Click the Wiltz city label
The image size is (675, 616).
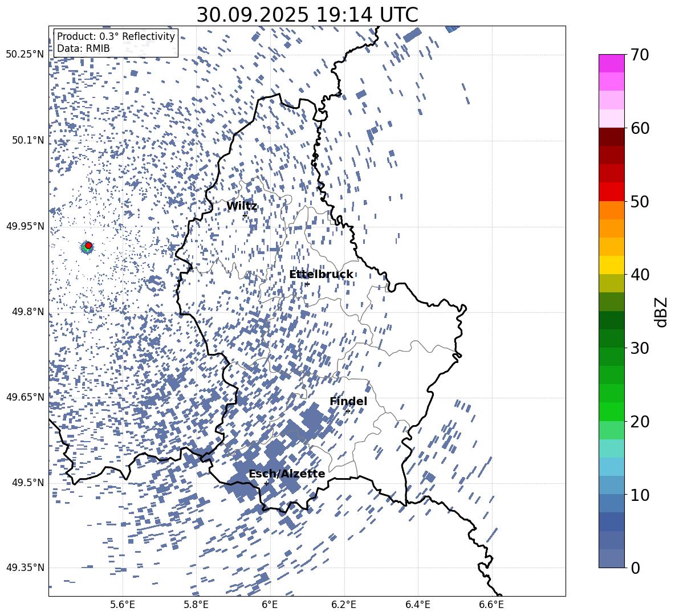tap(242, 206)
